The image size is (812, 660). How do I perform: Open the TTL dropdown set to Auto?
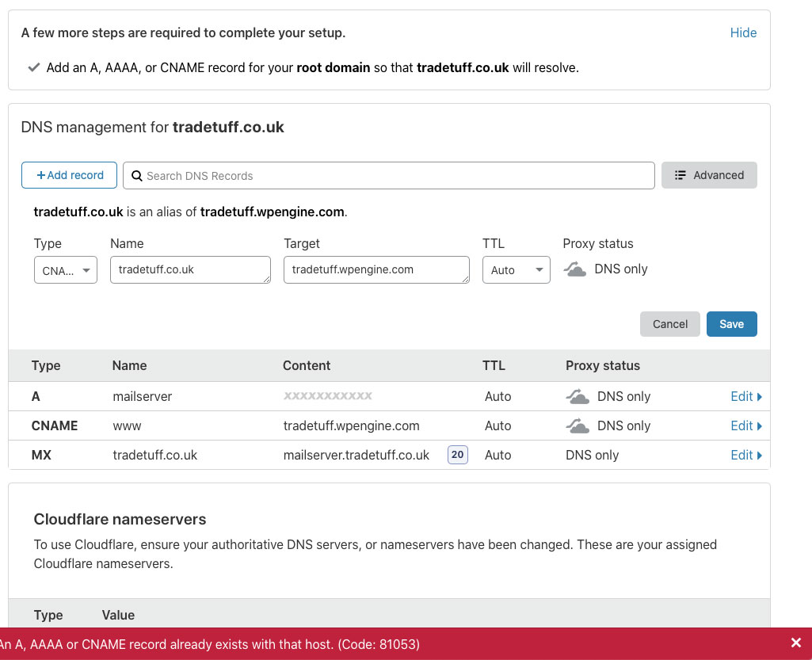pos(516,270)
